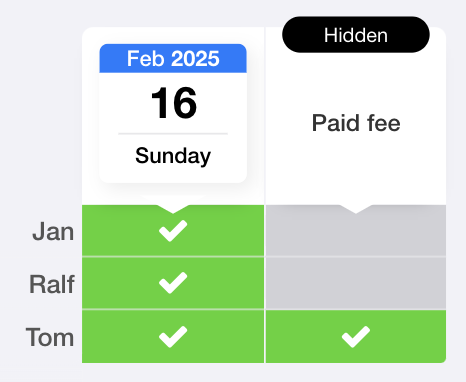
Task: Click the Feb 2025 calendar header
Action: 173,58
